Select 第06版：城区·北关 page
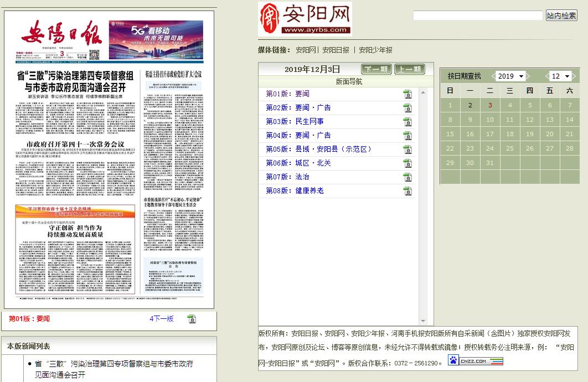588x382 pixels. 298,163
